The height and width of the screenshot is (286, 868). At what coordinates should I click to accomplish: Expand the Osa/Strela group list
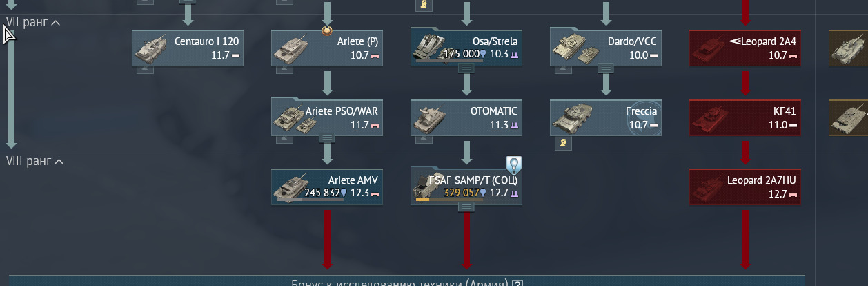(x=466, y=68)
